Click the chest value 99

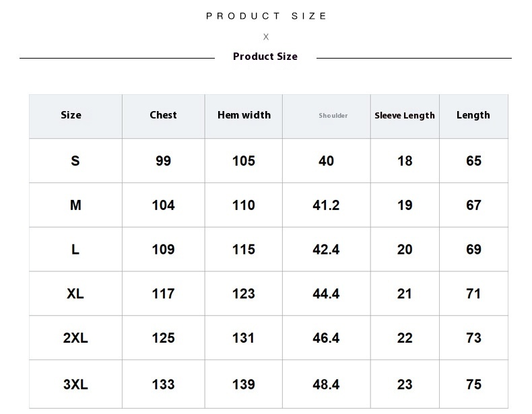point(163,161)
